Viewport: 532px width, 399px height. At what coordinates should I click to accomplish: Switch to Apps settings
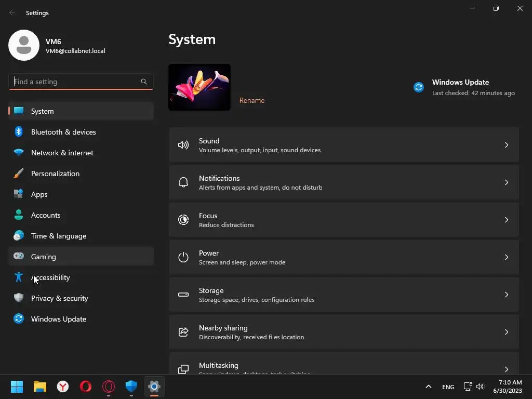coord(81,194)
